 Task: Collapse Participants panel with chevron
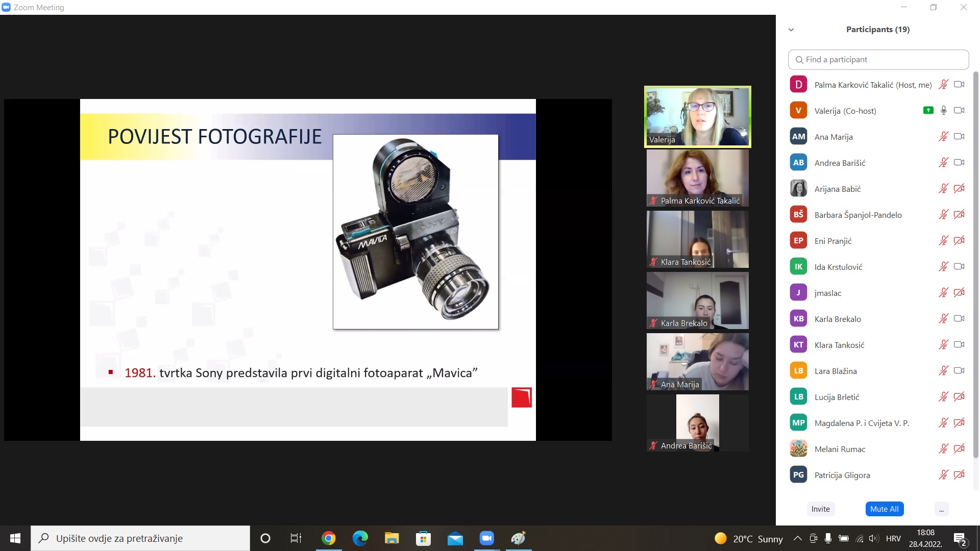coord(791,30)
